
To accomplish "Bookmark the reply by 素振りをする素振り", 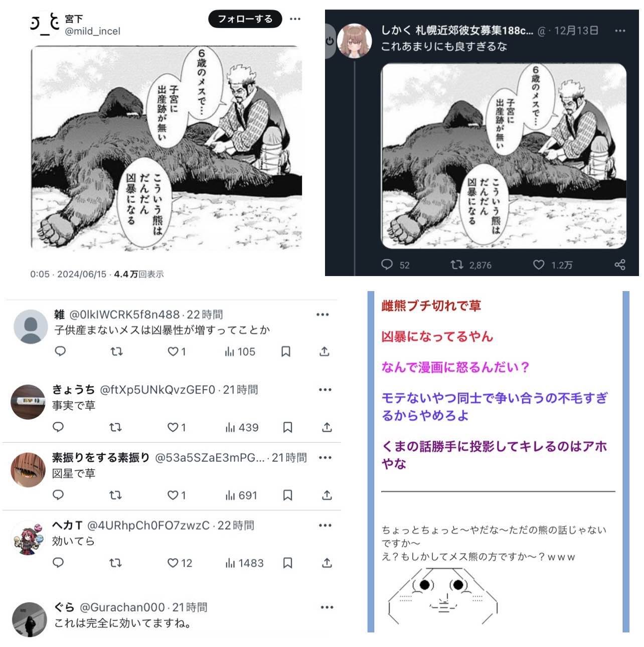I will click(x=288, y=495).
